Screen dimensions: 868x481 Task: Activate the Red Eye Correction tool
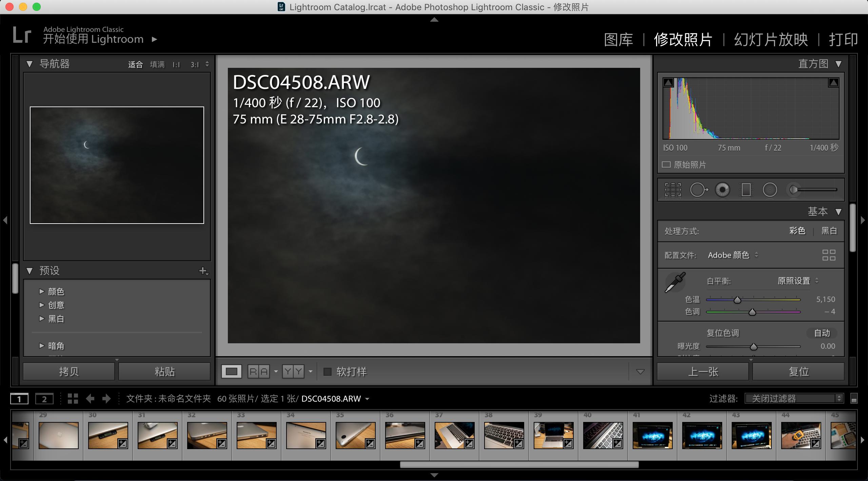coord(723,190)
